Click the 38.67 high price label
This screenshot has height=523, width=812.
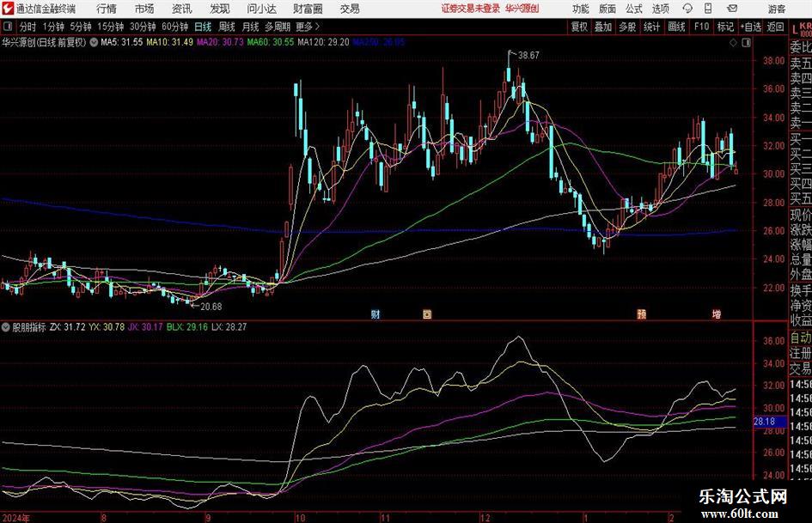[x=528, y=56]
